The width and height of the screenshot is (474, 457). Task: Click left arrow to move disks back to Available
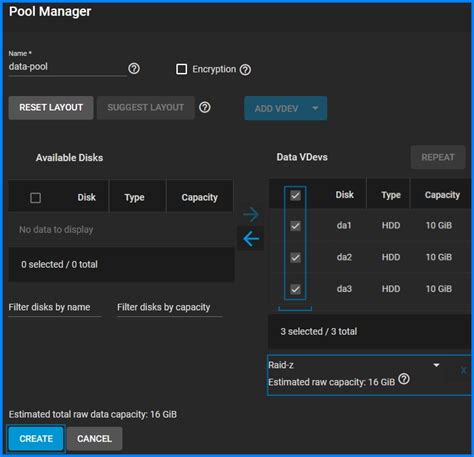(251, 239)
